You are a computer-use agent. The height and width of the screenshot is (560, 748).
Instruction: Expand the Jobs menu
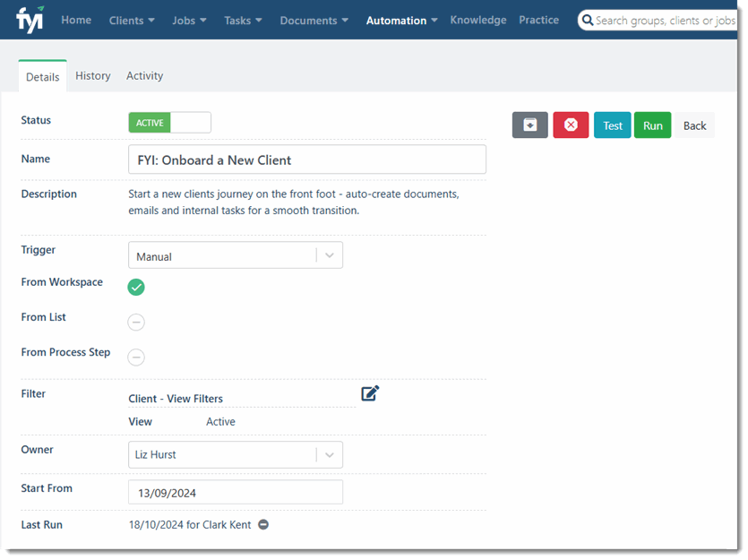189,21
